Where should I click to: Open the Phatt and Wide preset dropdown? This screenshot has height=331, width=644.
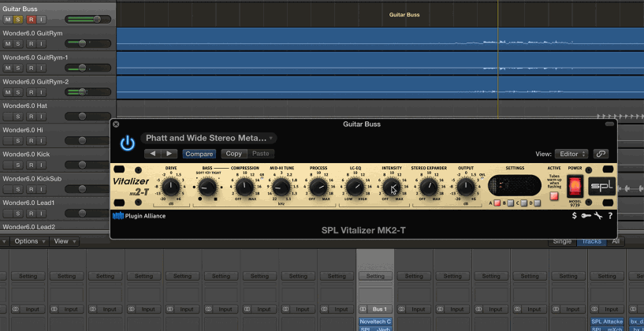(209, 138)
